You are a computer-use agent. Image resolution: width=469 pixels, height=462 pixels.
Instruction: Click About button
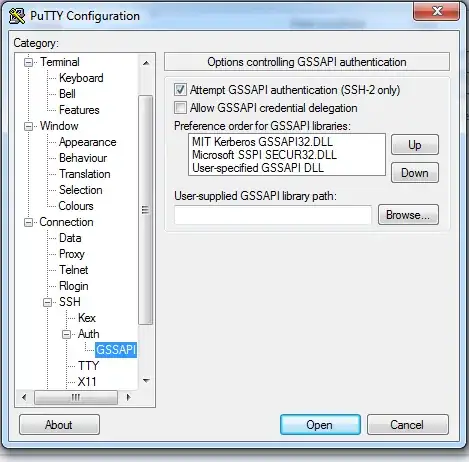click(x=59, y=425)
